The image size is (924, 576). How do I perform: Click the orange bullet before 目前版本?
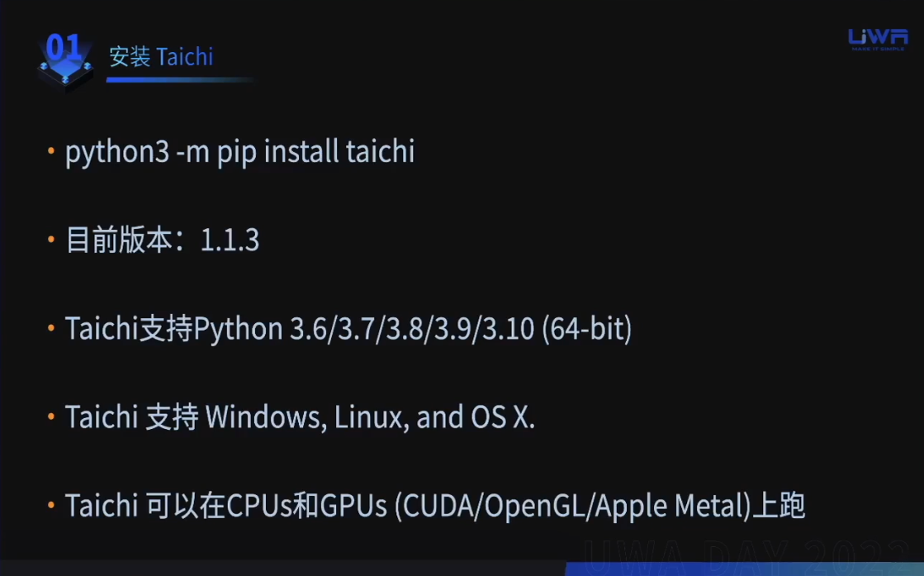51,240
